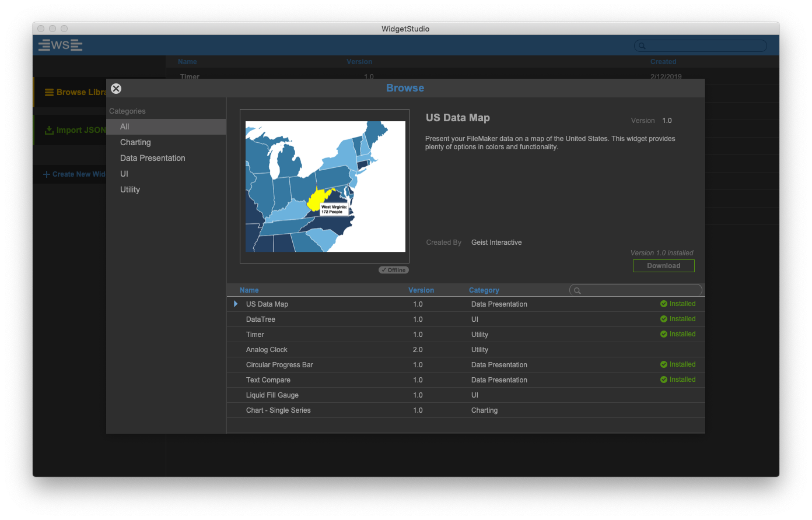This screenshot has width=812, height=520.
Task: Click the magnifier icon in the top header search
Action: tap(642, 45)
